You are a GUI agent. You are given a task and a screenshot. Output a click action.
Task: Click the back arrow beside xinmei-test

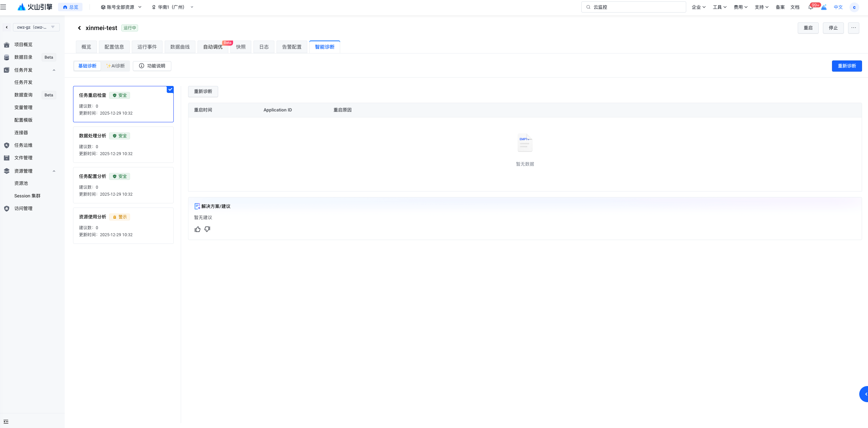coord(79,28)
